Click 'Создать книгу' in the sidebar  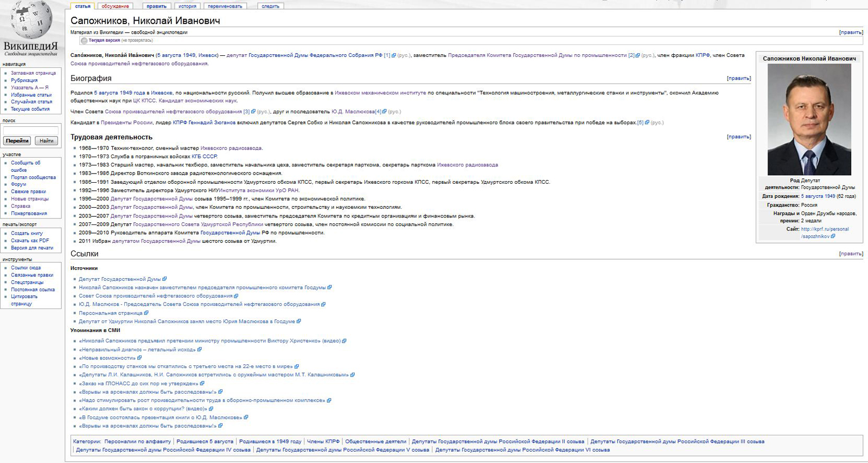27,233
